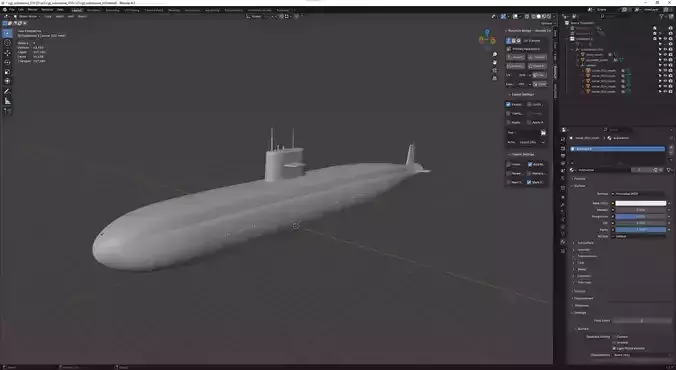This screenshot has width=676, height=370.
Task: Click the material name field
Action: [604, 170]
